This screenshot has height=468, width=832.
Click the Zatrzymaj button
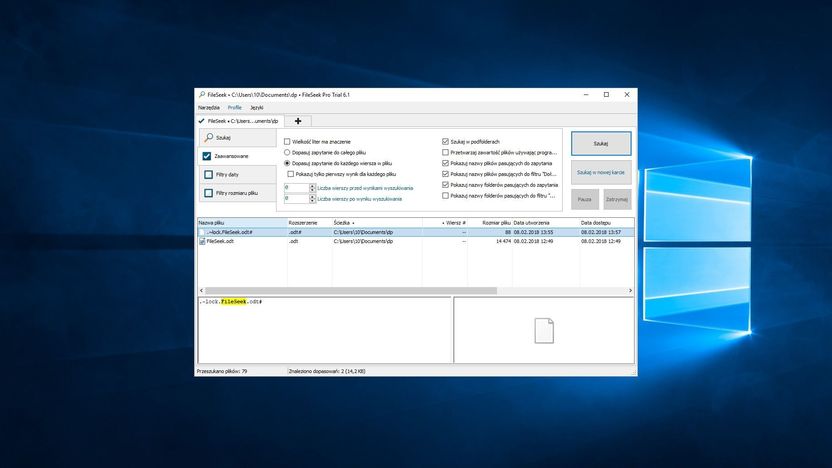click(x=617, y=200)
